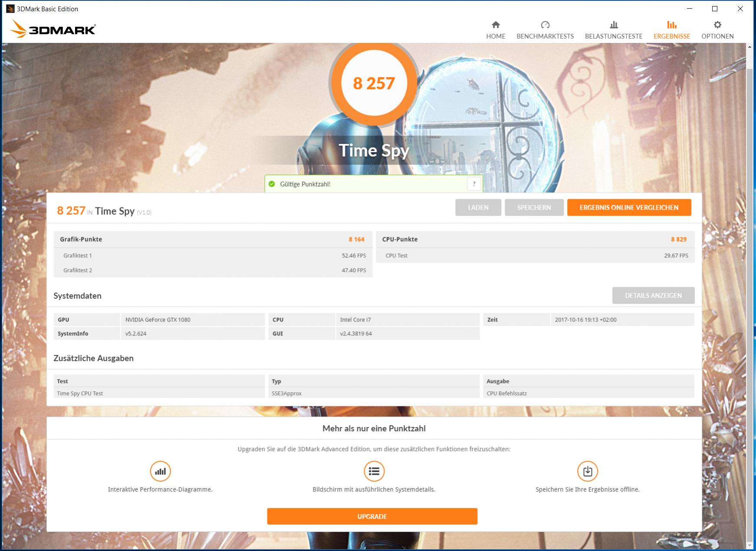Click the Belastungstests bar chart icon
This screenshot has height=551, width=756.
(614, 25)
